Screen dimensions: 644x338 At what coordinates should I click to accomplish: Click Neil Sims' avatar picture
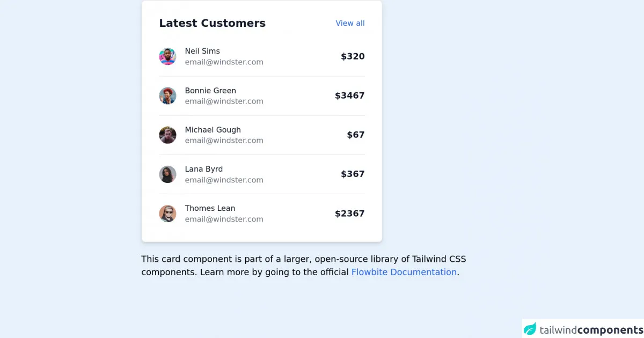point(167,56)
